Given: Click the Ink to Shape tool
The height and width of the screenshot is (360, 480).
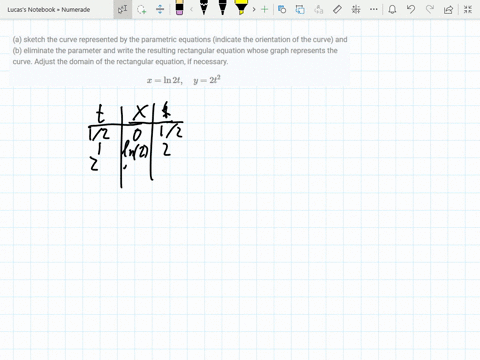Looking at the screenshot, I should coord(300,9).
